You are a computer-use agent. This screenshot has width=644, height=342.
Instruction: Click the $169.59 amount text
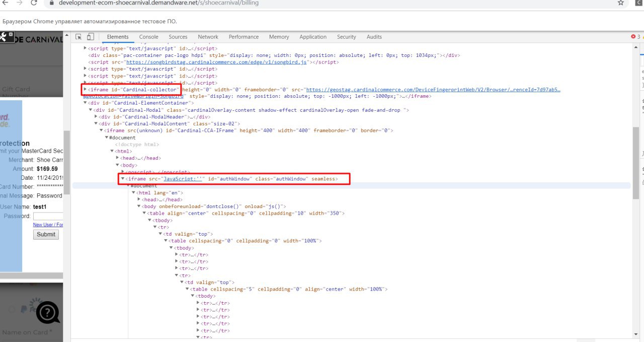(x=47, y=169)
